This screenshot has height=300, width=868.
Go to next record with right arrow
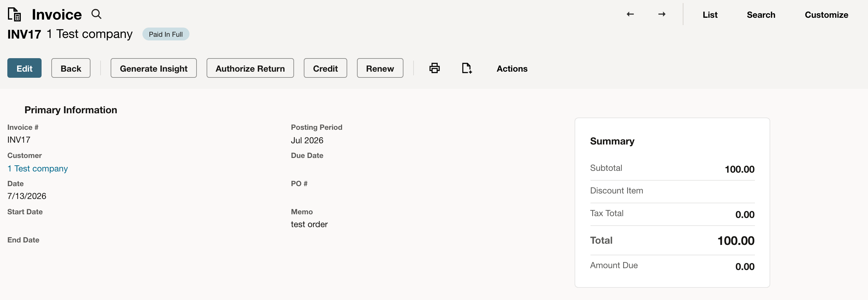[662, 14]
